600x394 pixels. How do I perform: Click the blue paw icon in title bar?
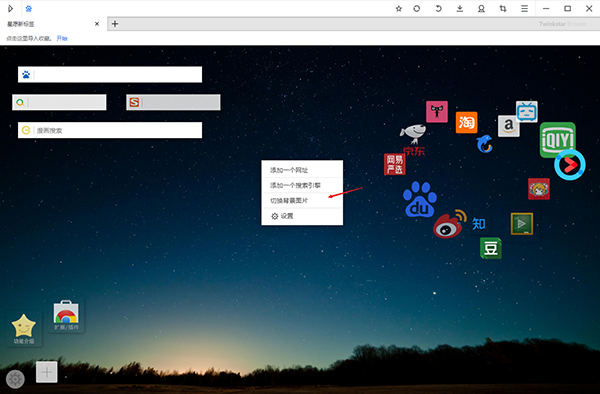tap(29, 8)
